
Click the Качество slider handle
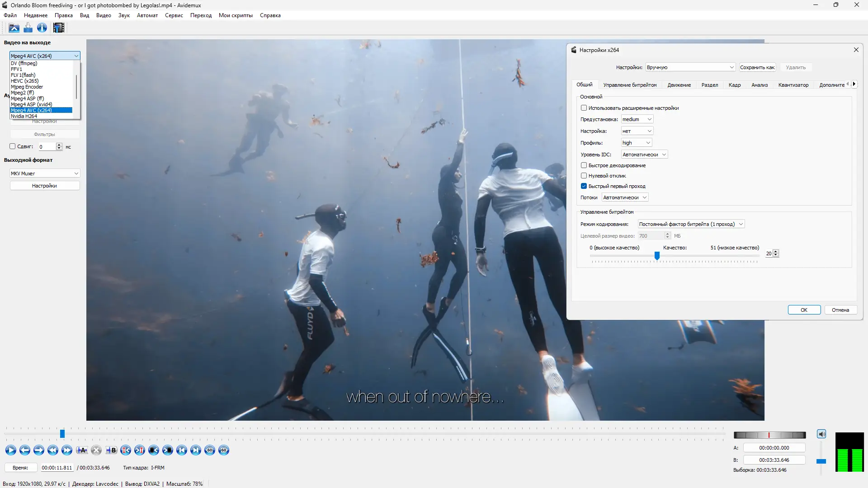657,256
